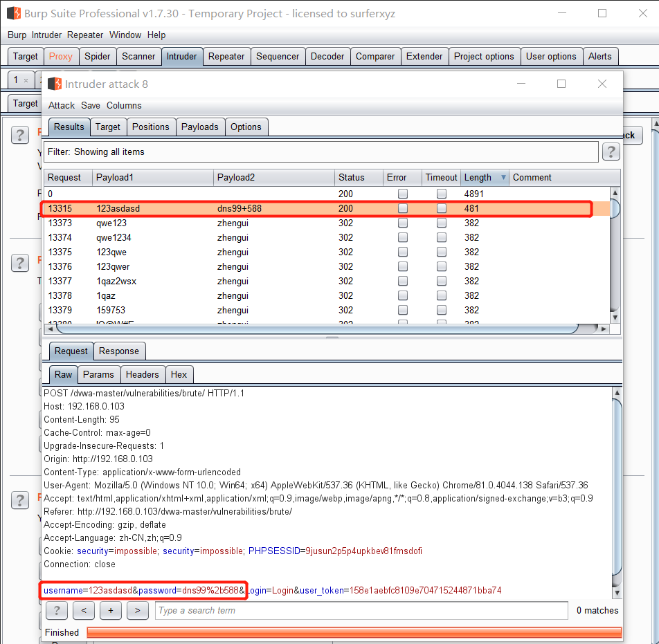Click results table scroll up arrow
Viewport: 659px width, 644px height.
pyautogui.click(x=615, y=192)
